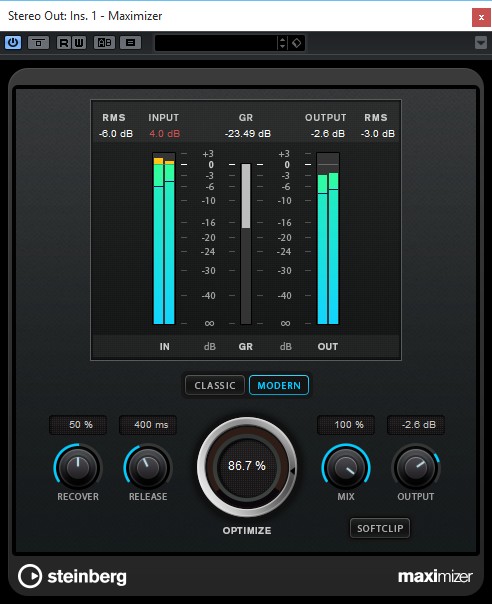Viewport: 492px width, 604px height.
Task: Click the -3.0 dB output RMS readout
Action: [378, 134]
